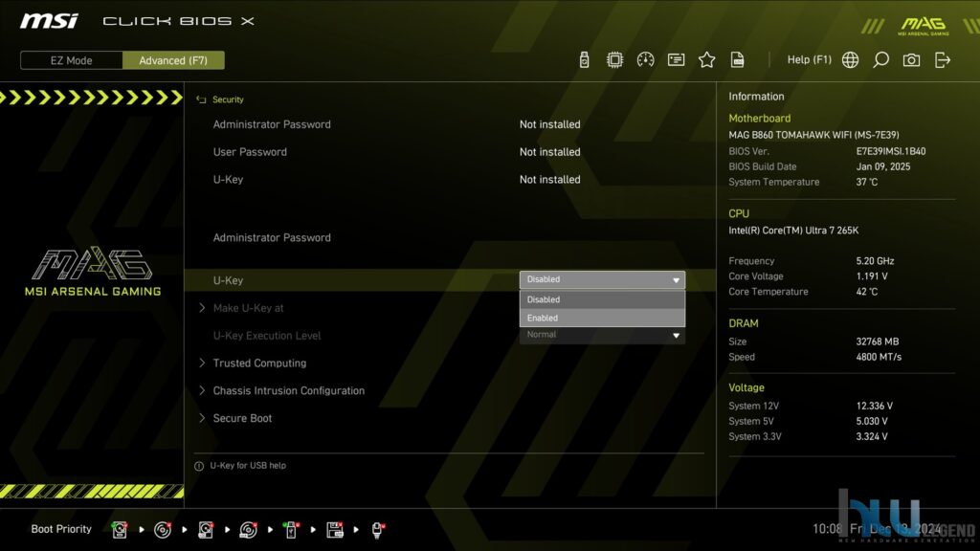Click System 12V 12.336 V reading
The width and height of the screenshot is (980, 551).
tap(875, 406)
